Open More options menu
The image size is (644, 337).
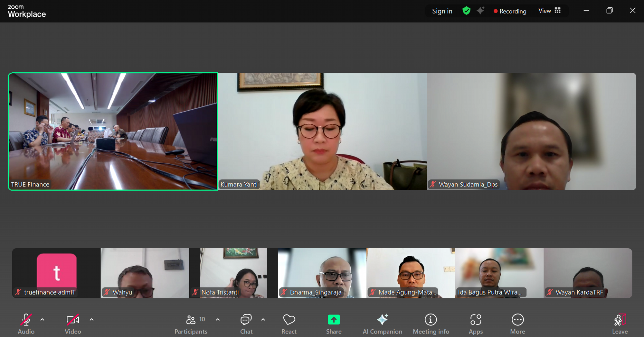(517, 324)
